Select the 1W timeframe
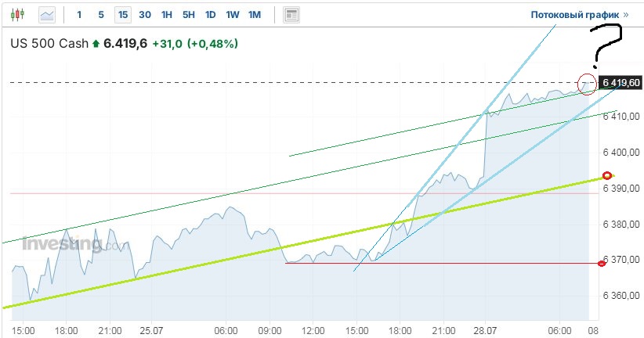 [233, 14]
